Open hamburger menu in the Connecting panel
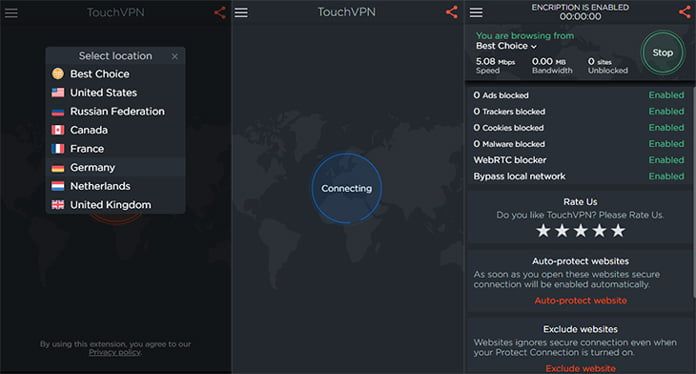Screen dimensions: 696x374 241,12
